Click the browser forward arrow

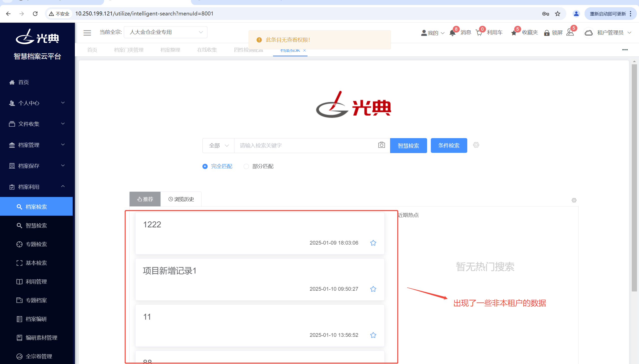[x=22, y=13]
